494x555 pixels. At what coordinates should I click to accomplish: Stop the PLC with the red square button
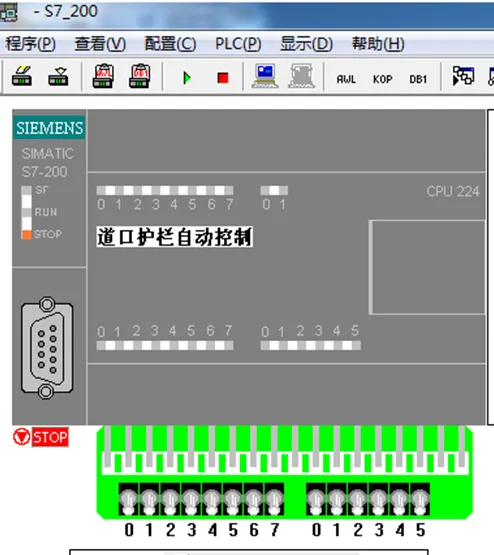pos(223,78)
